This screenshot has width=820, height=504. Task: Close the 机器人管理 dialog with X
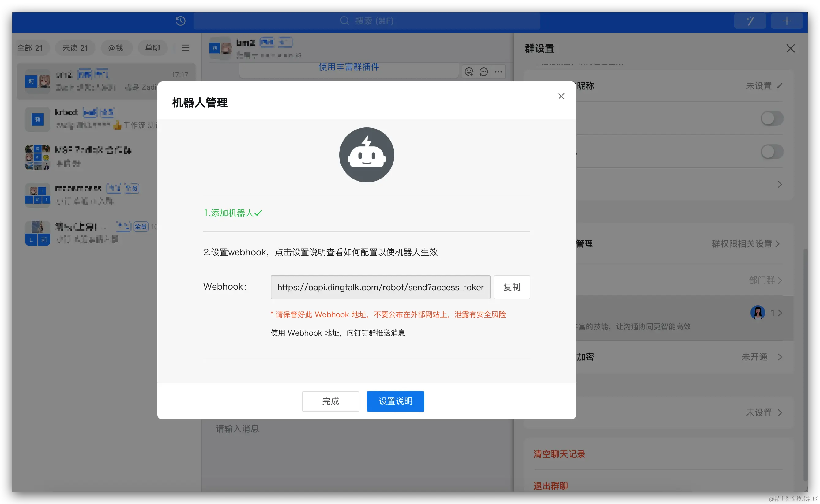(561, 96)
